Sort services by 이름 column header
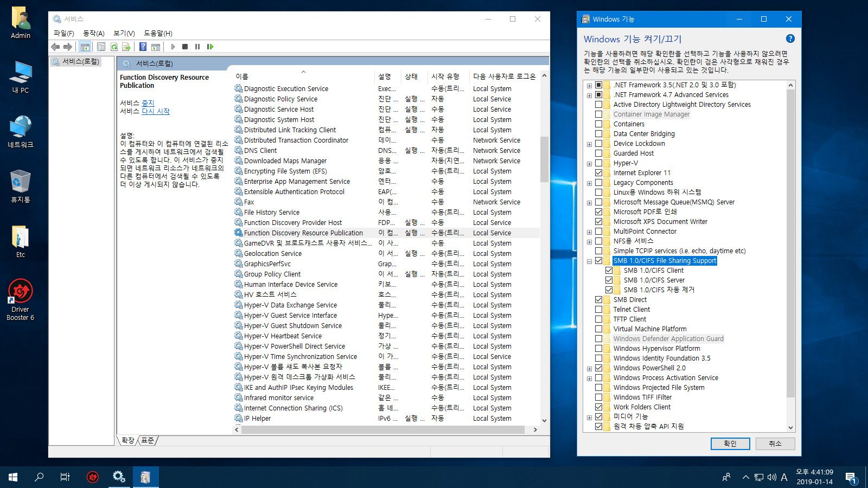This screenshot has height=488, width=868. [304, 76]
